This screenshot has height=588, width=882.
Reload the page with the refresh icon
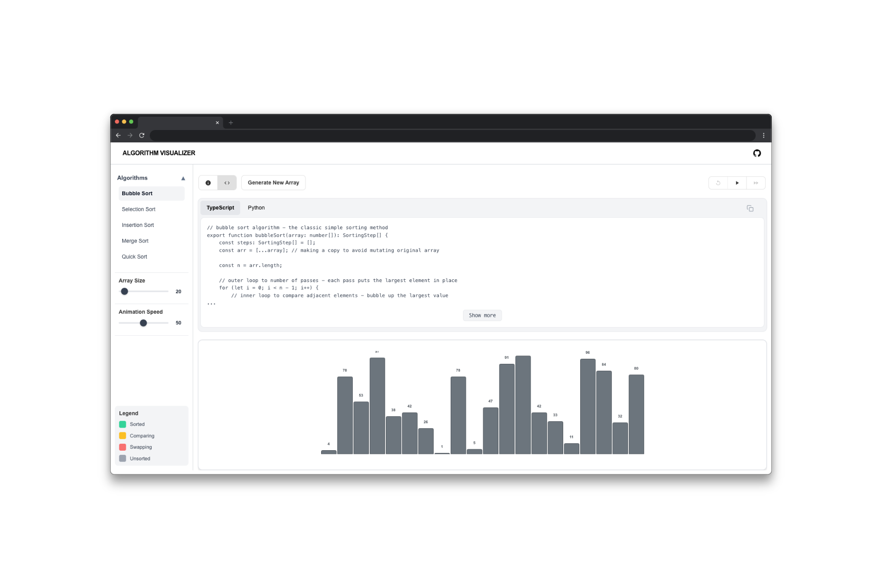tap(142, 136)
